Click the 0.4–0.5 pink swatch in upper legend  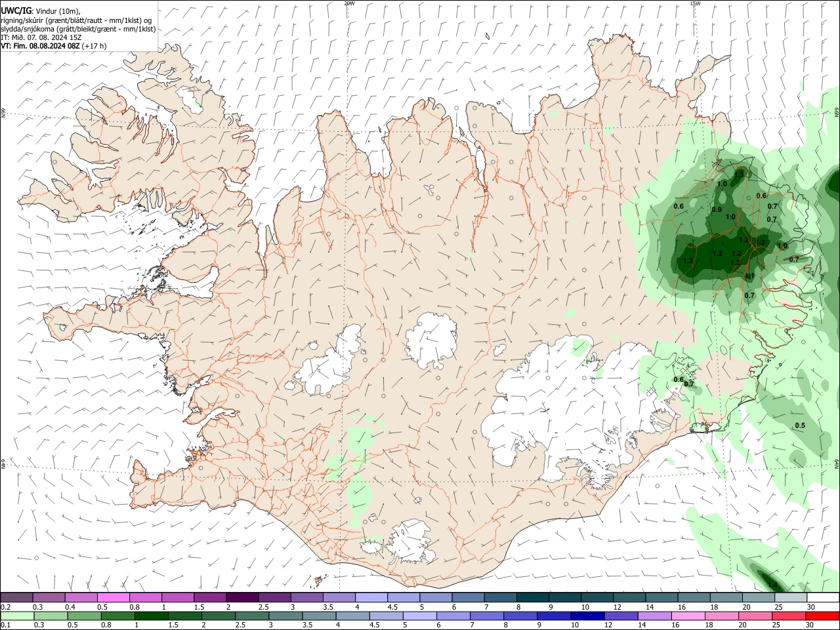[x=81, y=597]
